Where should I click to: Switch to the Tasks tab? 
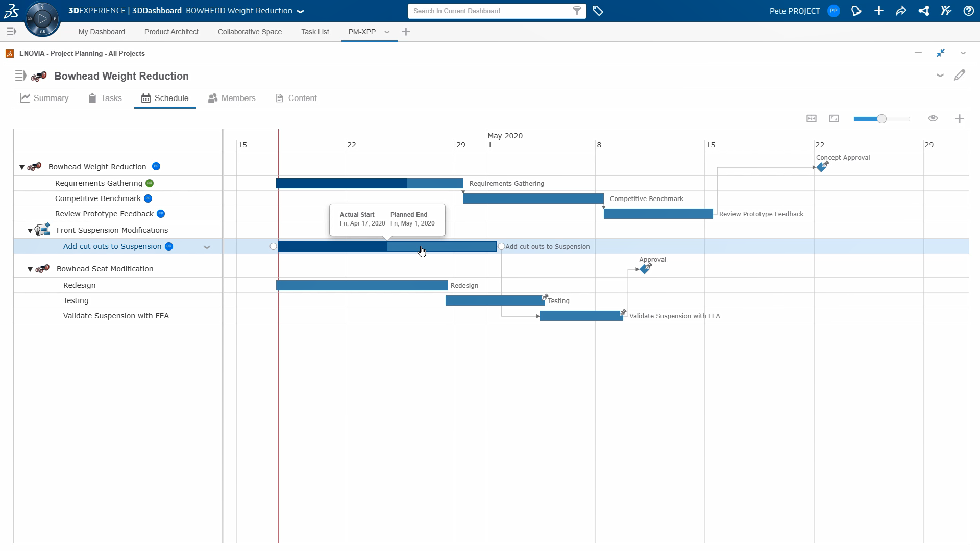tap(105, 98)
